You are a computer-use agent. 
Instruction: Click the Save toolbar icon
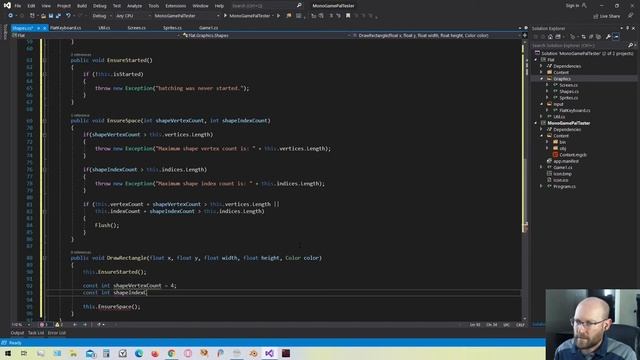51,16
